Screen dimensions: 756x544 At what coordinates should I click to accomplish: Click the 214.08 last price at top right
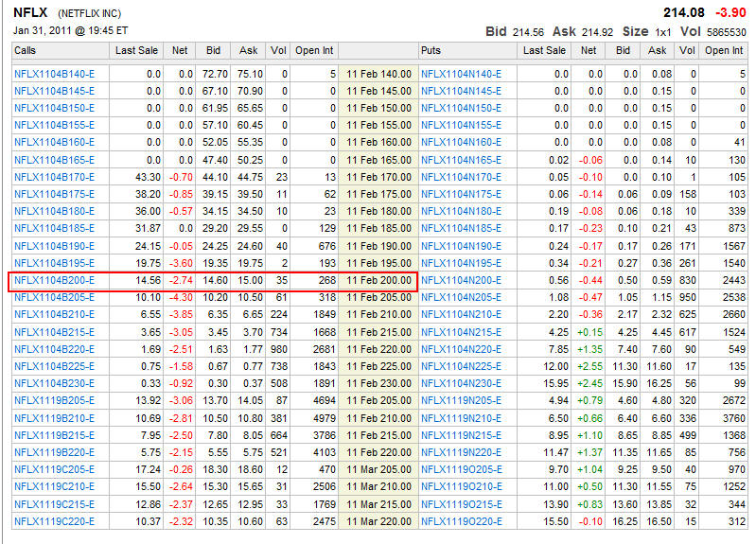point(685,12)
